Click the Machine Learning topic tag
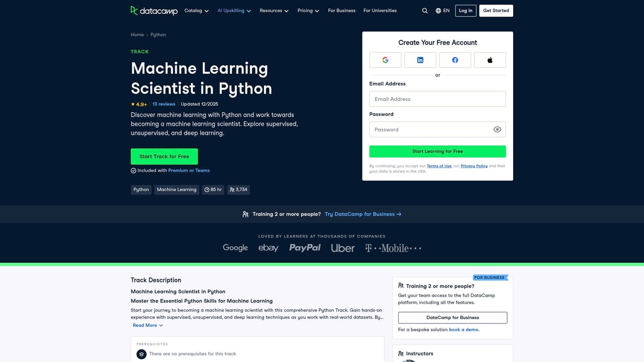Viewport: 644px width, 362px height. [177, 189]
